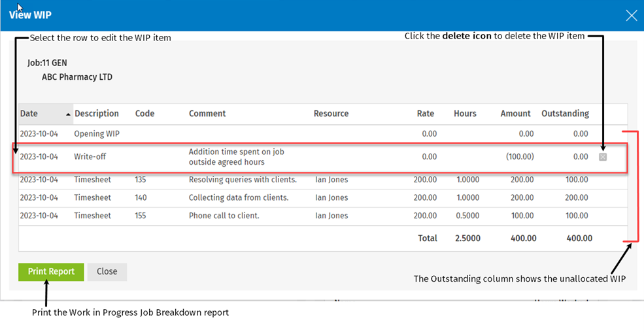Viewport: 644px width, 334px height.
Task: Click 'Phone call to client.' comment
Action: tap(224, 216)
